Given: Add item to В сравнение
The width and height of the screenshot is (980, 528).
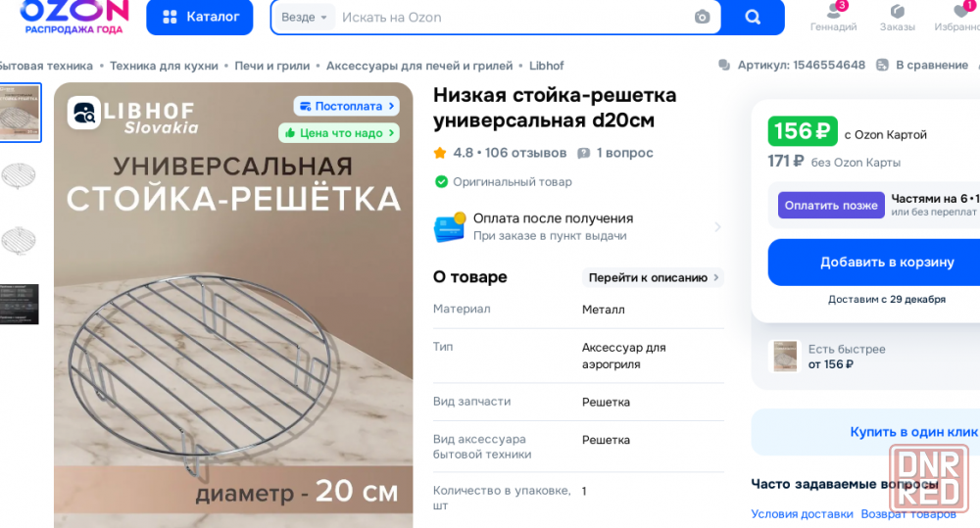Looking at the screenshot, I should [922, 65].
